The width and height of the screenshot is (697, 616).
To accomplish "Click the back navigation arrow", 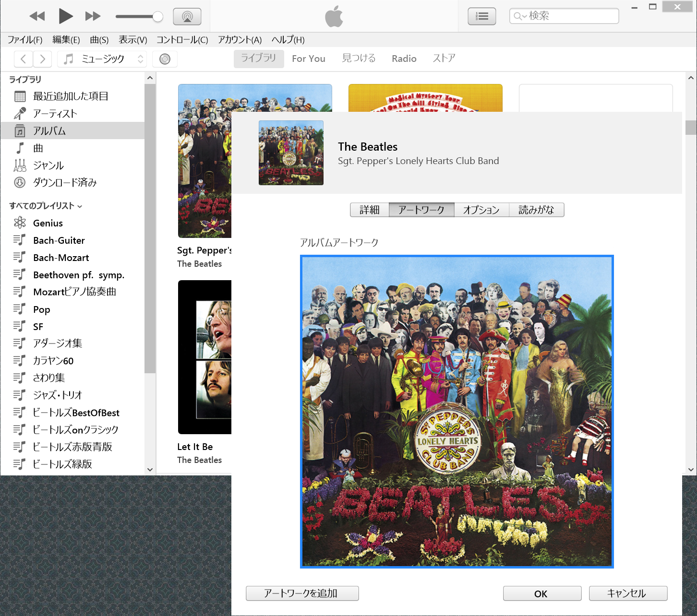I will [x=24, y=59].
